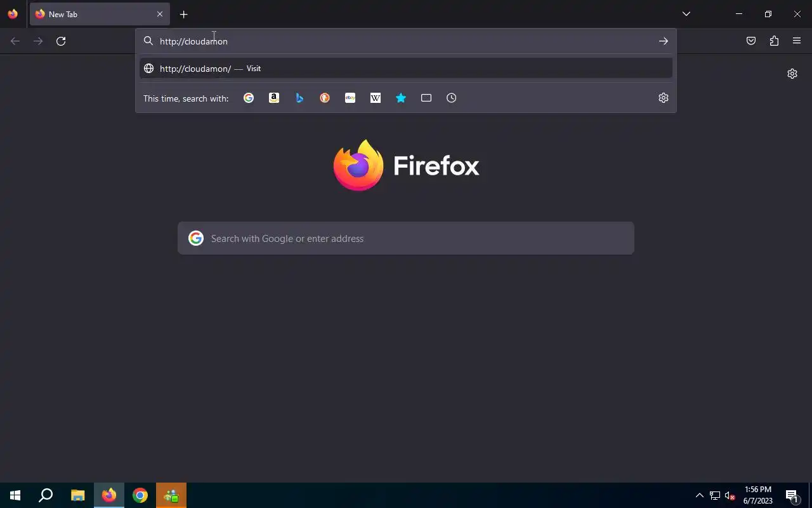Viewport: 812px width, 508px height.
Task: Show hidden system tray icons
Action: (x=700, y=495)
